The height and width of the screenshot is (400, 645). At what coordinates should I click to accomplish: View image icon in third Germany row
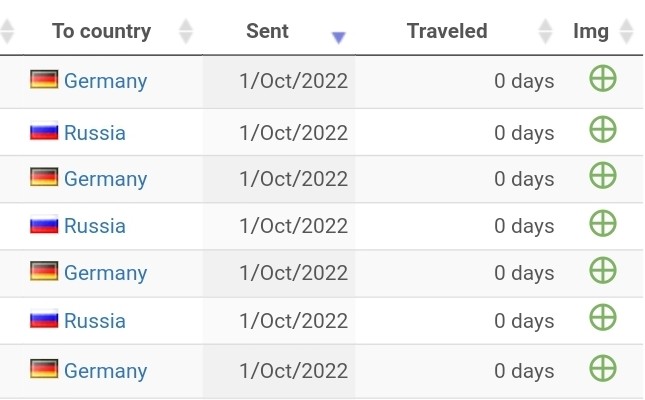click(603, 270)
